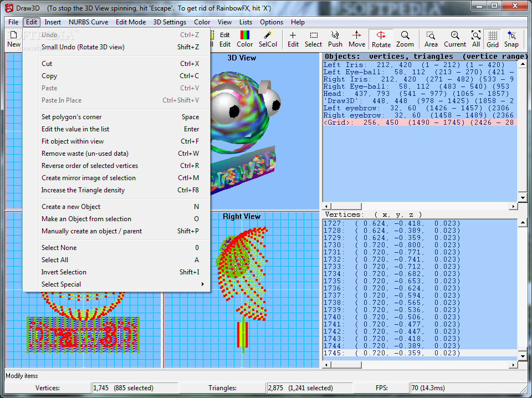Choose Cut from the Edit menu
This screenshot has height=398, width=532.
coord(116,64)
